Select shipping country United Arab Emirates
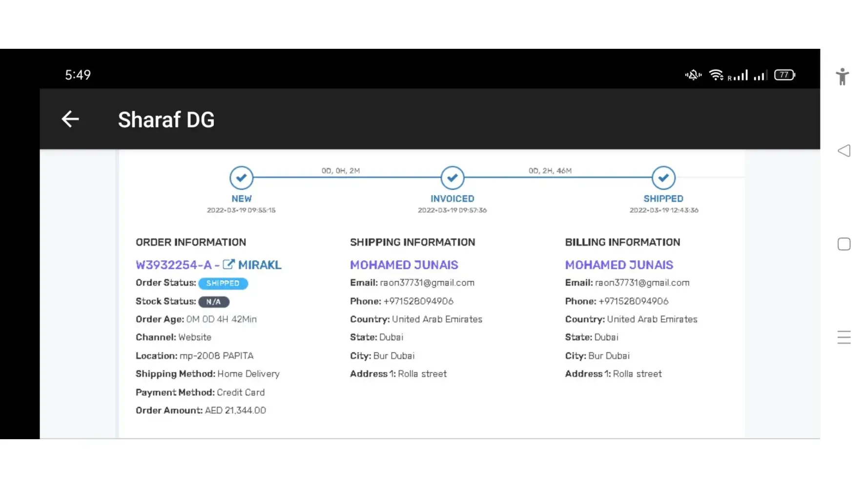 437,319
